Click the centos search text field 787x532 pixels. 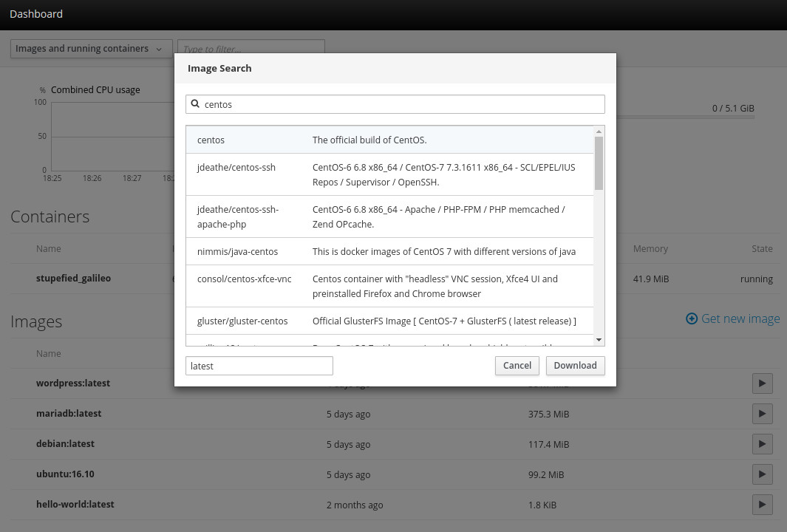click(x=395, y=104)
